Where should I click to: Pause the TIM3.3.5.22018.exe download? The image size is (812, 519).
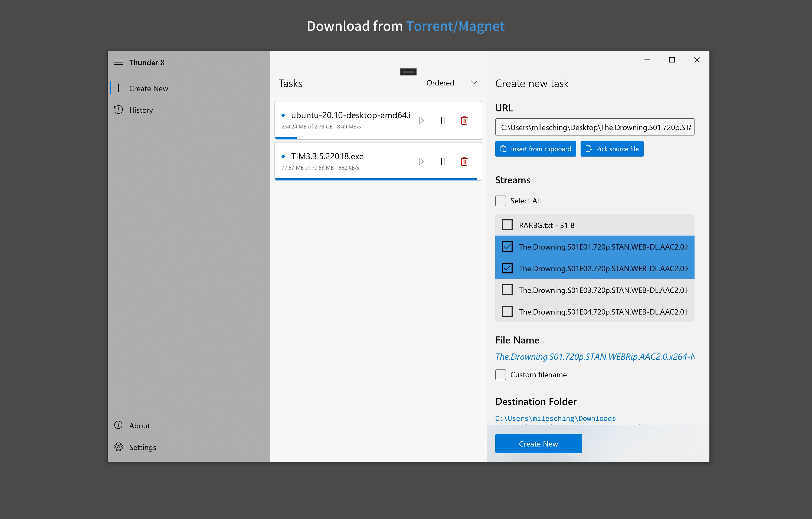click(x=443, y=161)
